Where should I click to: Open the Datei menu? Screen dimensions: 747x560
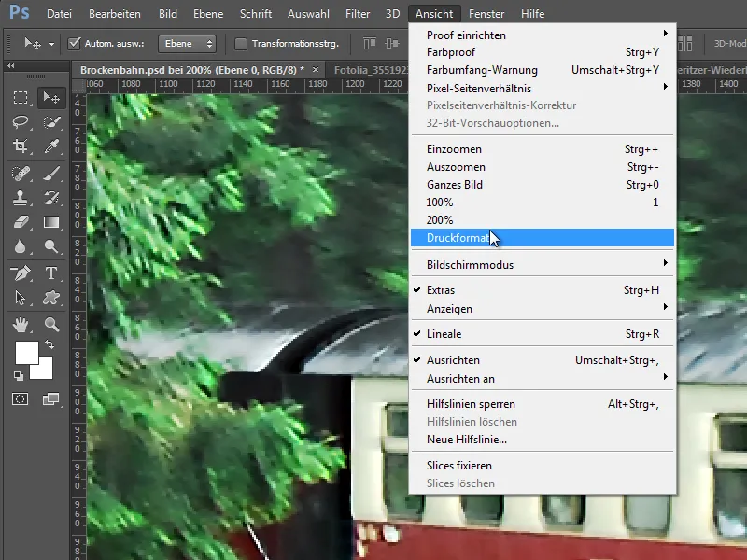(x=59, y=14)
